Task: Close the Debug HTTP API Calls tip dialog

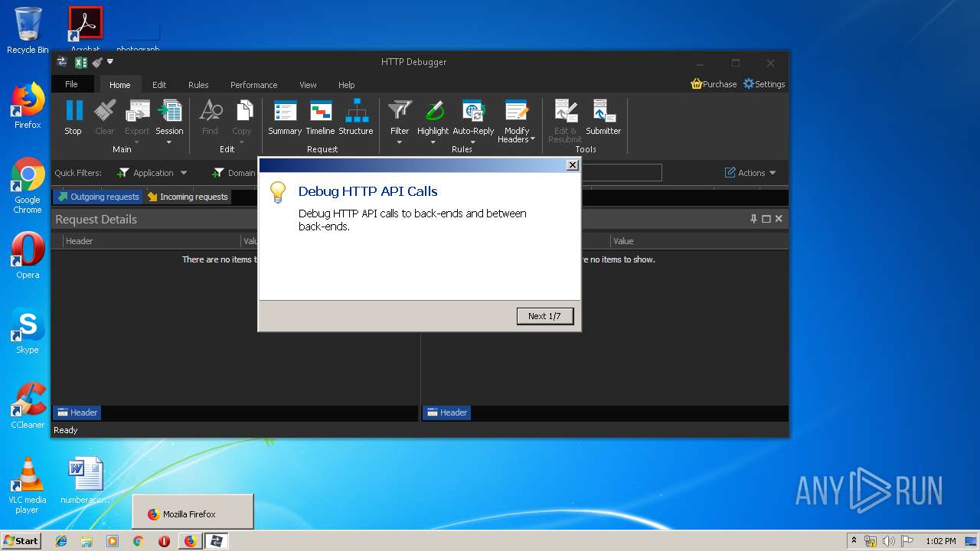Action: [x=572, y=165]
